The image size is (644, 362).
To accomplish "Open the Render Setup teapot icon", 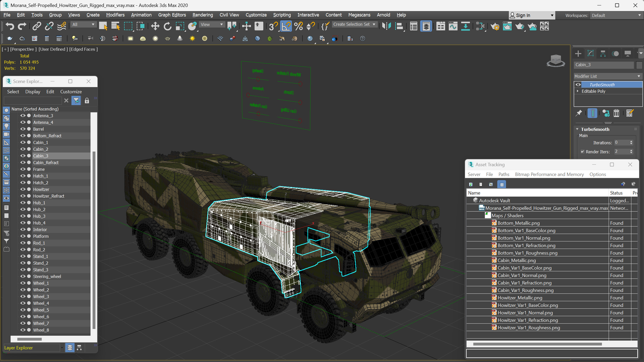I will (495, 26).
